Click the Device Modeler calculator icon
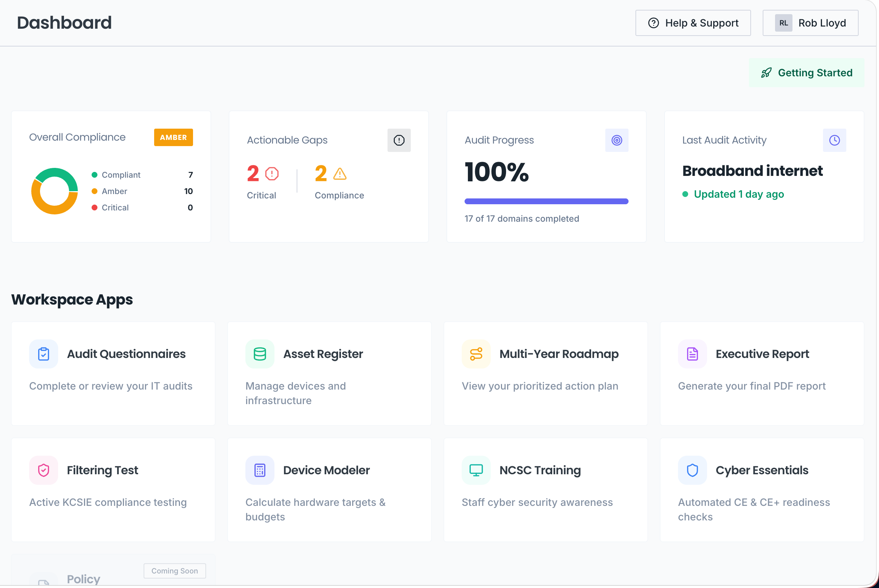The image size is (879, 588). click(x=260, y=470)
